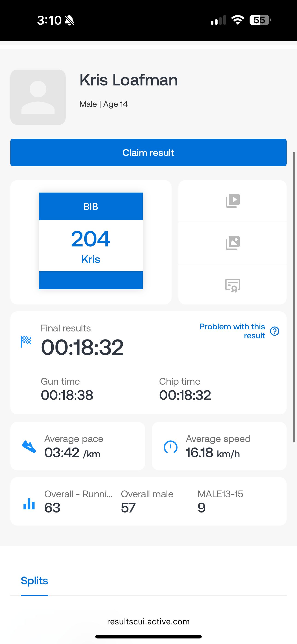The height and width of the screenshot is (644, 297).
Task: Tap the battery indicator in status bar
Action: 260,20
